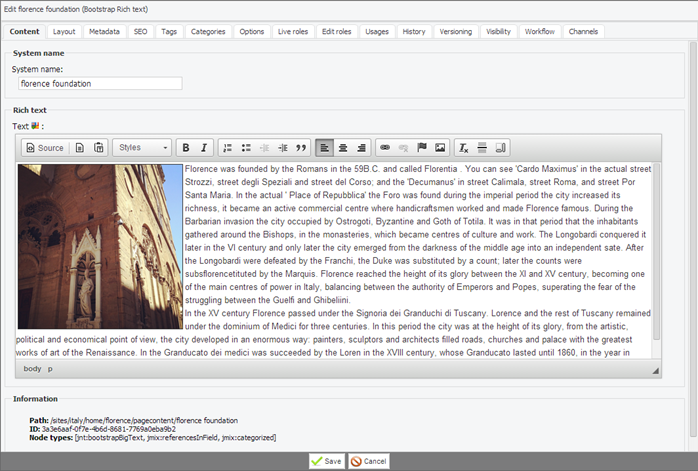Open the Tags tab

coord(169,32)
